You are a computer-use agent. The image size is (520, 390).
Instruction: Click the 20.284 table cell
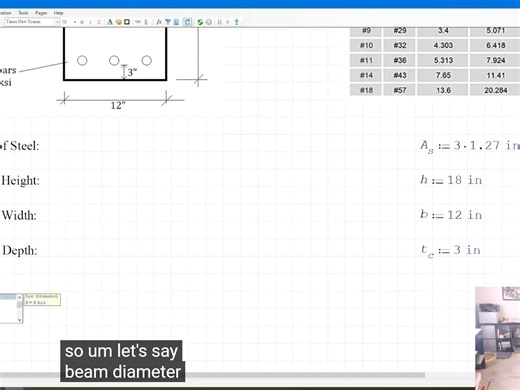(495, 90)
